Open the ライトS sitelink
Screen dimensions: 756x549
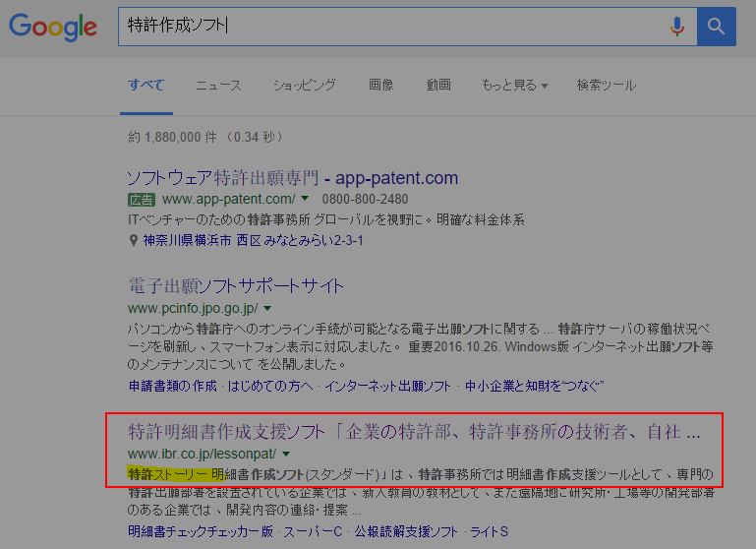click(x=489, y=531)
